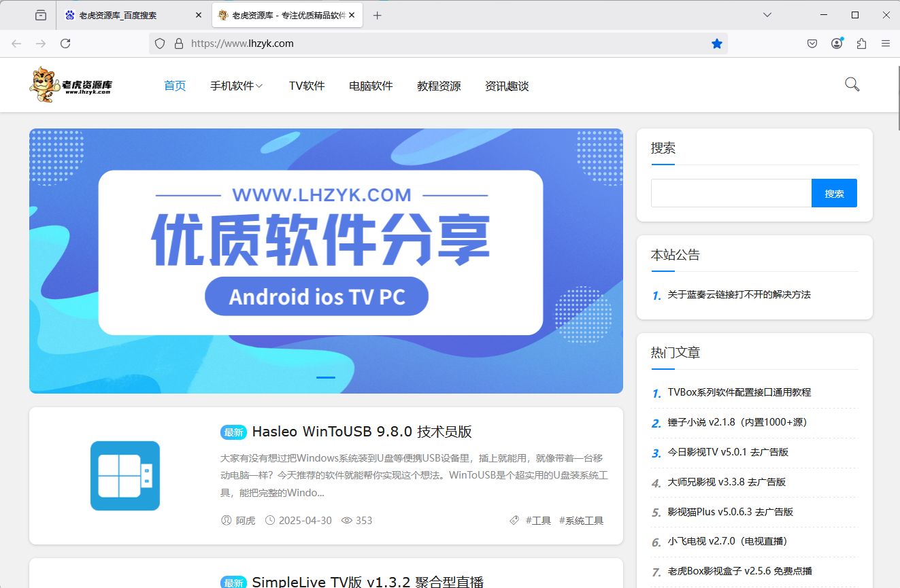The height and width of the screenshot is (588, 900).
Task: Open 影视猫Plus v5.0.6.3 去广告版 link
Action: coord(730,512)
